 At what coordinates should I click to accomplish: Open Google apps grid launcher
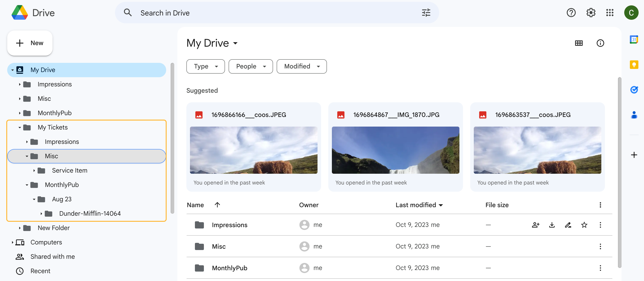point(609,13)
